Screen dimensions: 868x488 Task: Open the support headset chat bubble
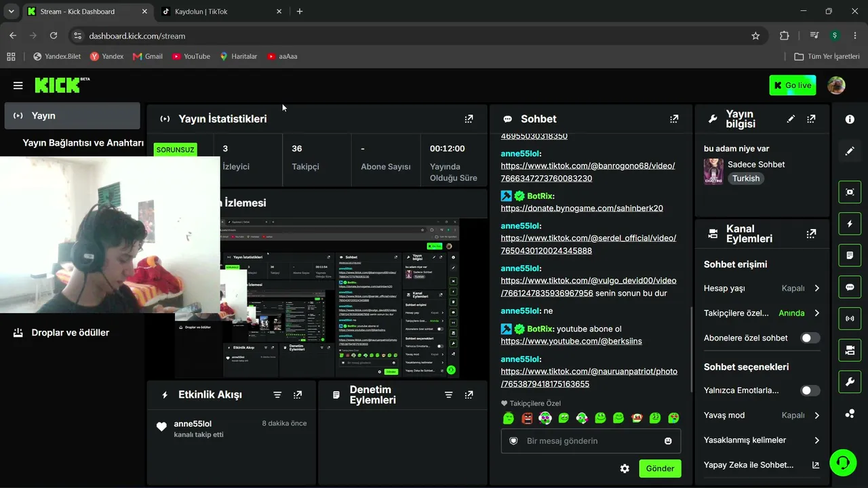[x=843, y=463]
